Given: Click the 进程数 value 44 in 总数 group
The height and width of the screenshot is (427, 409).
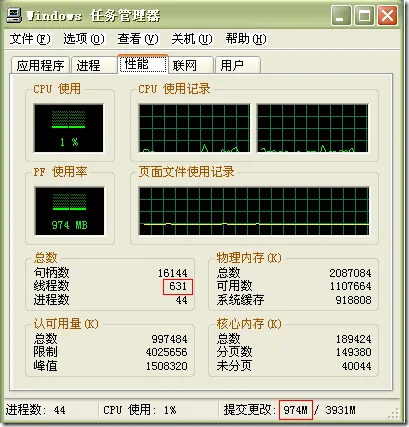Looking at the screenshot, I should [x=181, y=300].
